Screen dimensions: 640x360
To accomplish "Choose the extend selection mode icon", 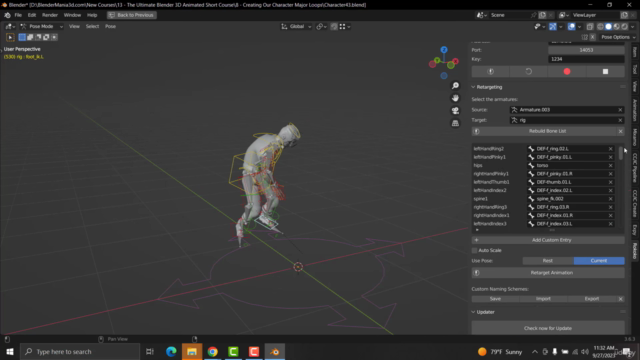I will (30, 37).
